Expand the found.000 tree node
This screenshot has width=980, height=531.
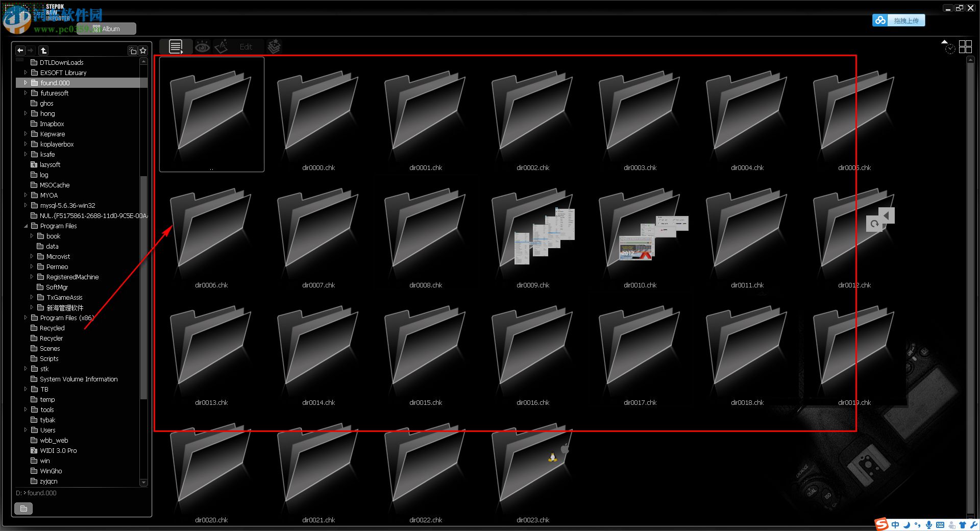point(26,83)
